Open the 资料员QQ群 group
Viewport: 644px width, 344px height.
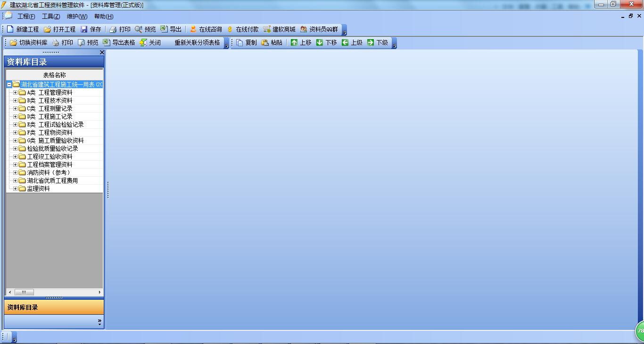(x=319, y=29)
